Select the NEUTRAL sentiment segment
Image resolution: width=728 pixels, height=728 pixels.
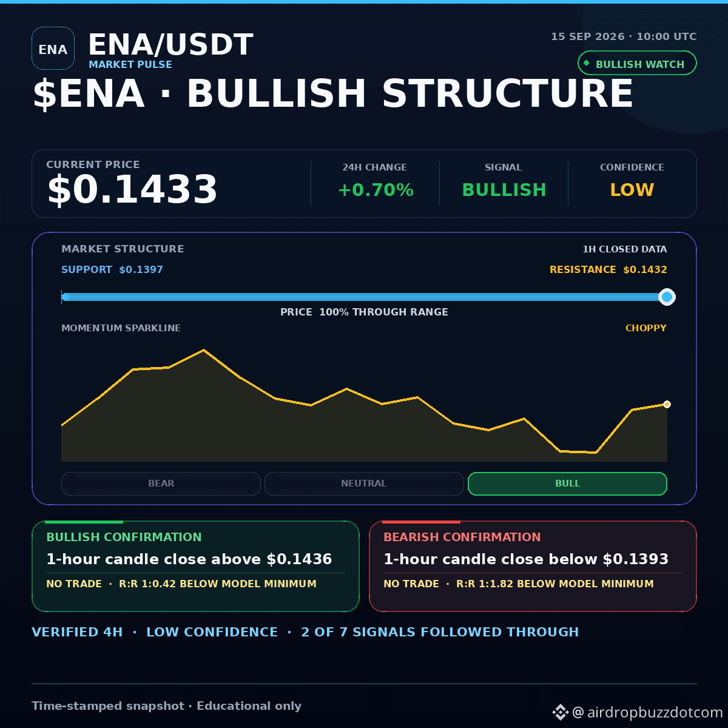pyautogui.click(x=364, y=484)
